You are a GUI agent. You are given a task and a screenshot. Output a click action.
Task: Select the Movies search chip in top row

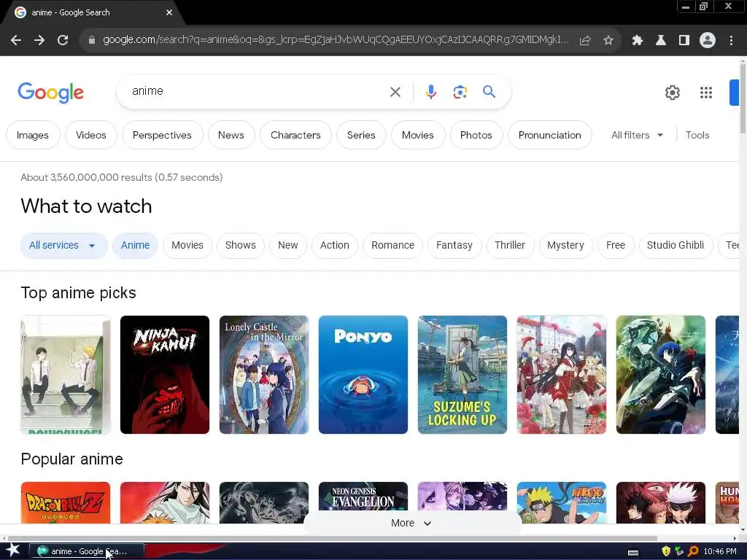(418, 135)
